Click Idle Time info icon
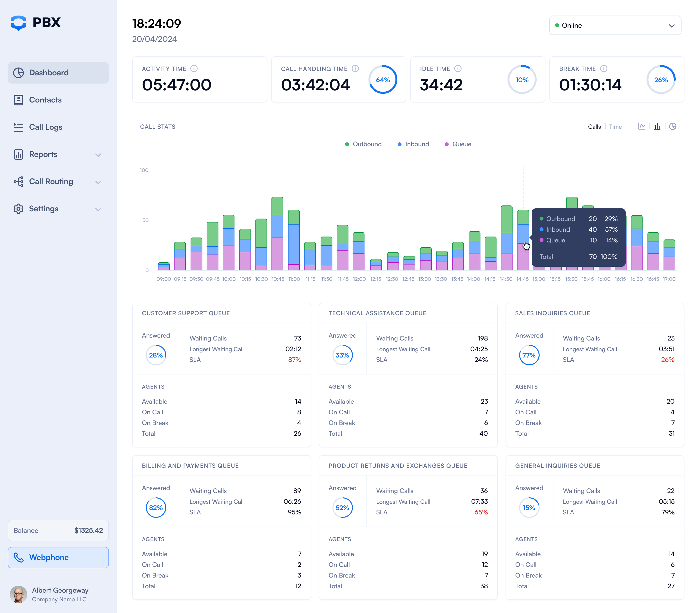Screen dimensions: 700x613 pos(458,69)
